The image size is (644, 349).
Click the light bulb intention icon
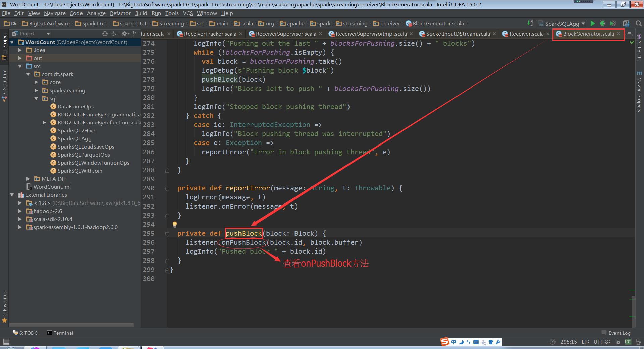click(174, 224)
